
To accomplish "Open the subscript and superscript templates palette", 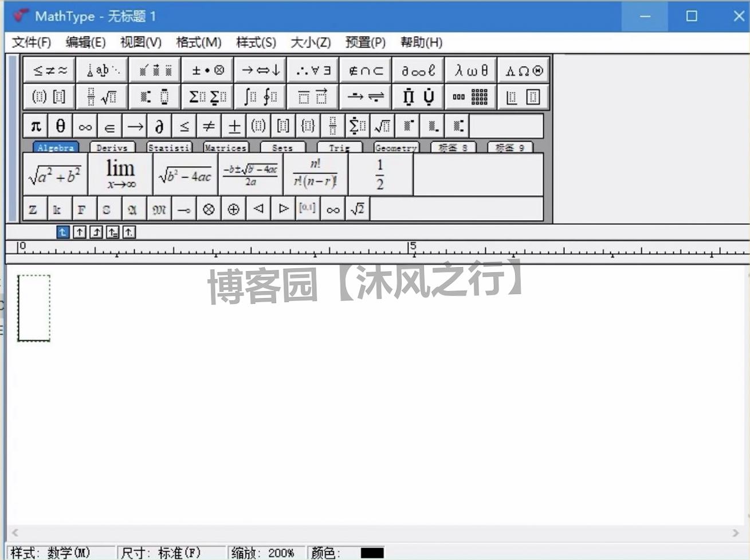I will pyautogui.click(x=155, y=97).
